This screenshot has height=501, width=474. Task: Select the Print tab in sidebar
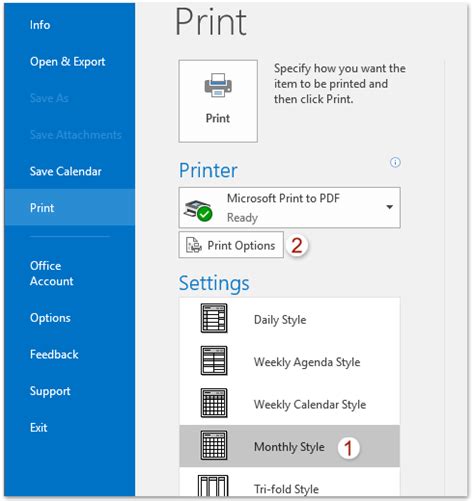[x=70, y=207]
